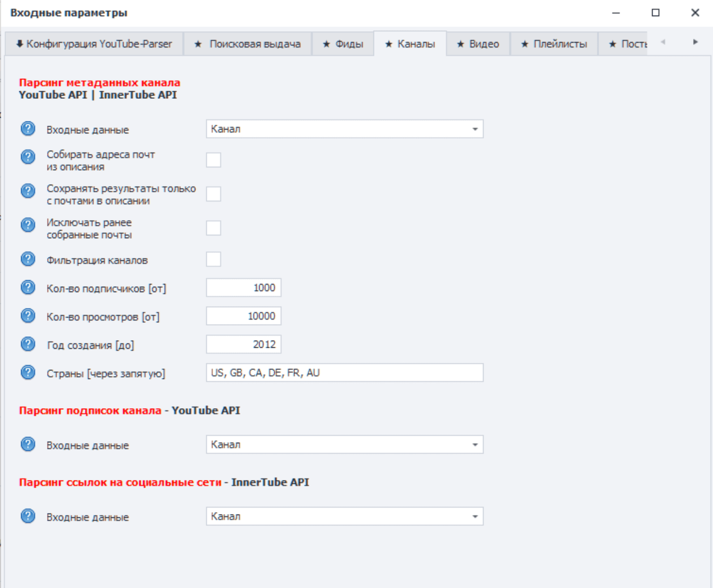Screen dimensions: 713x588
Task: Show help for Кол-во просмотров [от]
Action: point(28,315)
